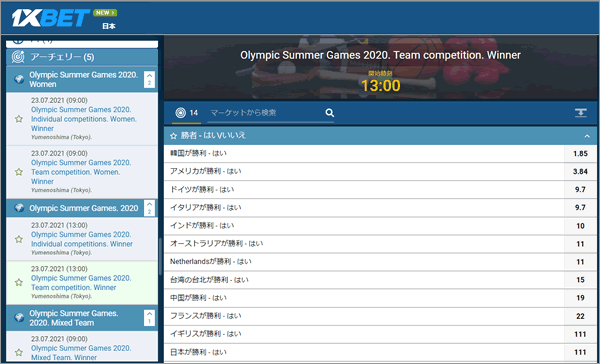Open the アーチェリー (5) archery category

pyautogui.click(x=82, y=57)
